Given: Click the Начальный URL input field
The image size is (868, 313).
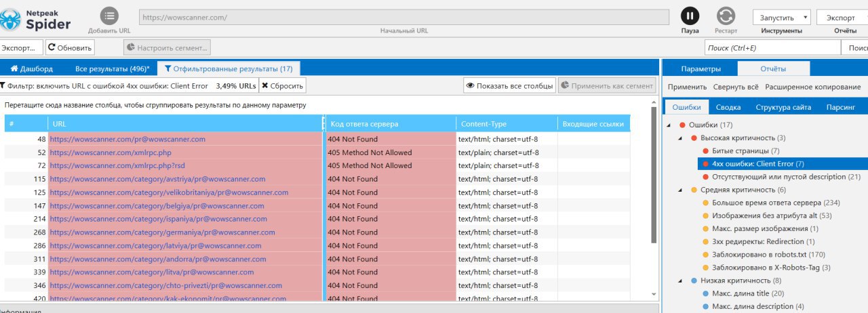Looking at the screenshot, I should (x=403, y=17).
